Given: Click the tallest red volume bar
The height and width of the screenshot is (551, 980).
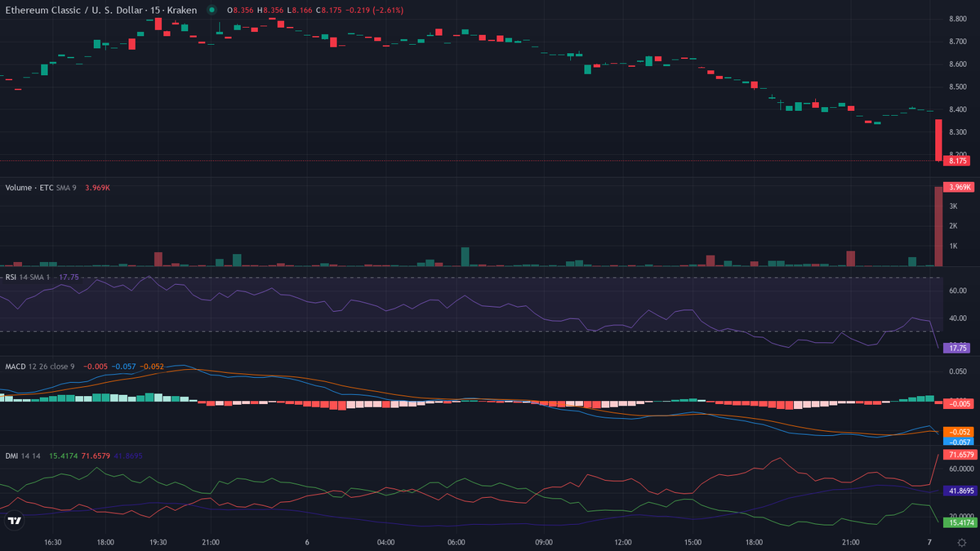Looking at the screenshot, I should pos(938,226).
